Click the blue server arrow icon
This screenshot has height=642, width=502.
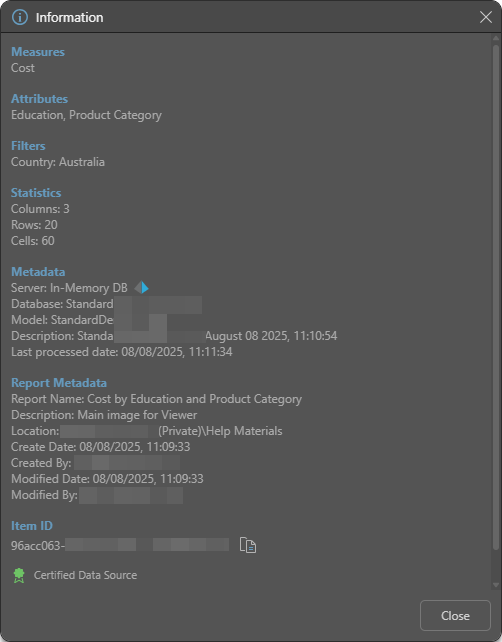pyautogui.click(x=142, y=288)
